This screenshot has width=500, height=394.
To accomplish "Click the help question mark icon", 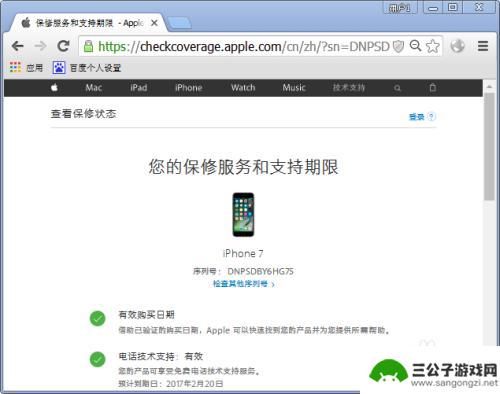I will [x=431, y=116].
